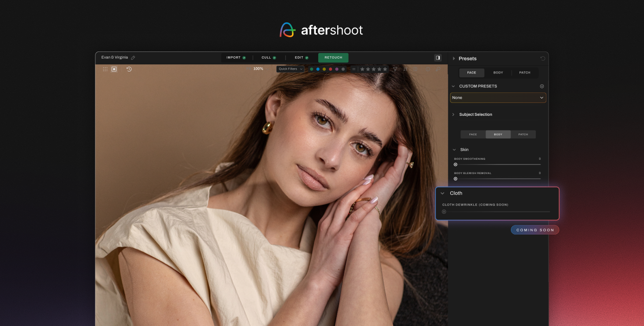Add a new custom preset
Screen dimensions: 644x326
[542, 86]
